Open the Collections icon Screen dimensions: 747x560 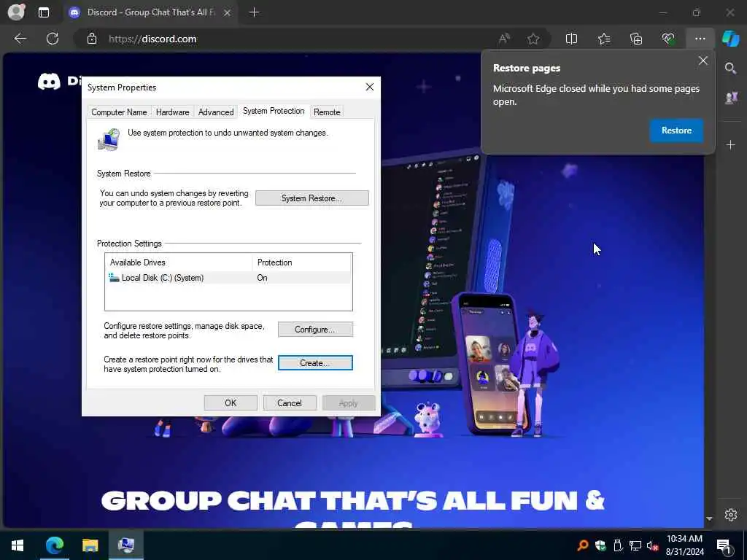636,39
